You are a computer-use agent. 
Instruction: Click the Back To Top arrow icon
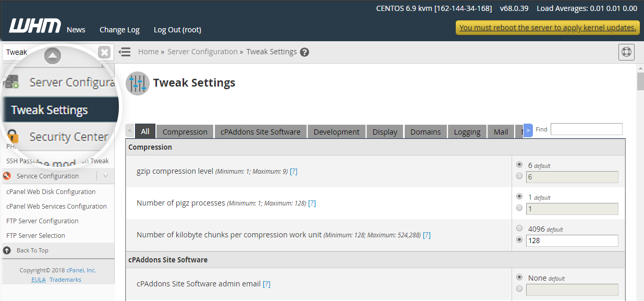[x=7, y=250]
